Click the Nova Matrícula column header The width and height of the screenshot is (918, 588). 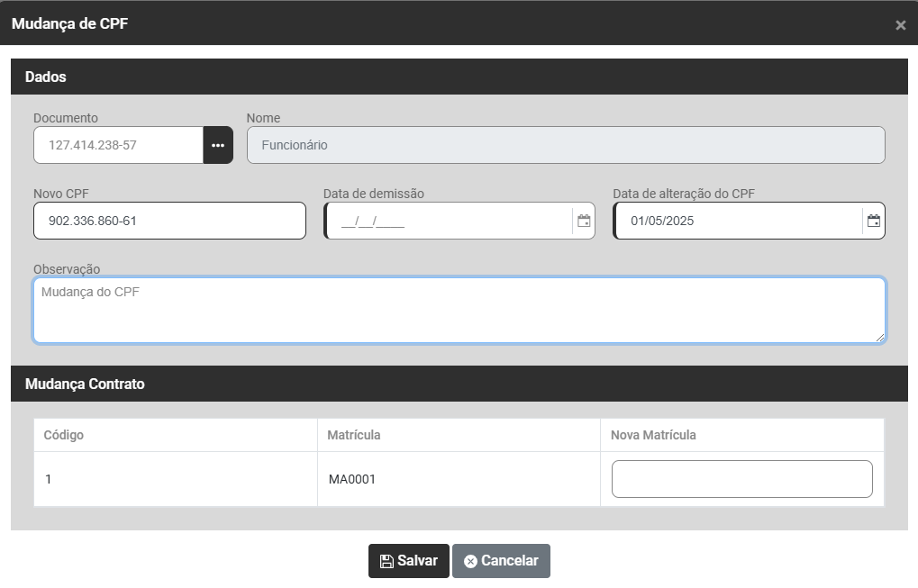pos(742,435)
